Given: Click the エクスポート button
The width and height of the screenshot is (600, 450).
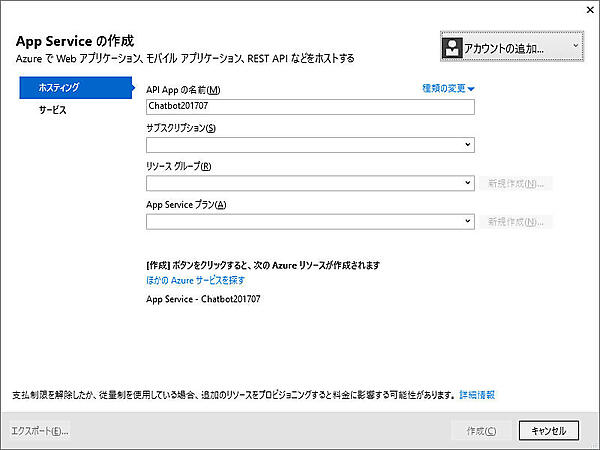Looking at the screenshot, I should click(x=39, y=431).
